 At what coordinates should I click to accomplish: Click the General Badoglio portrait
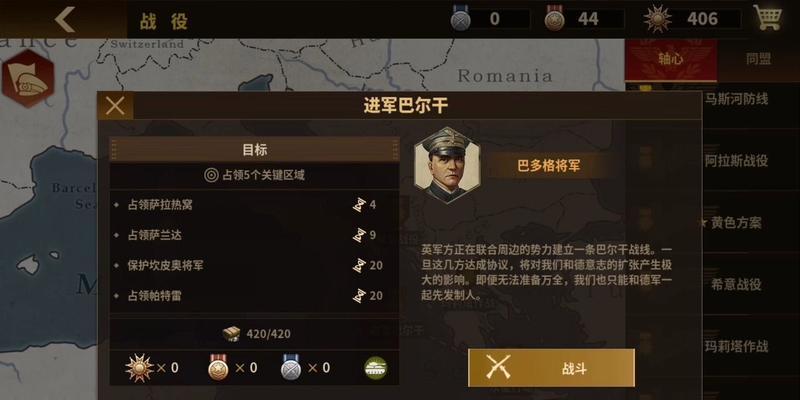(x=447, y=165)
